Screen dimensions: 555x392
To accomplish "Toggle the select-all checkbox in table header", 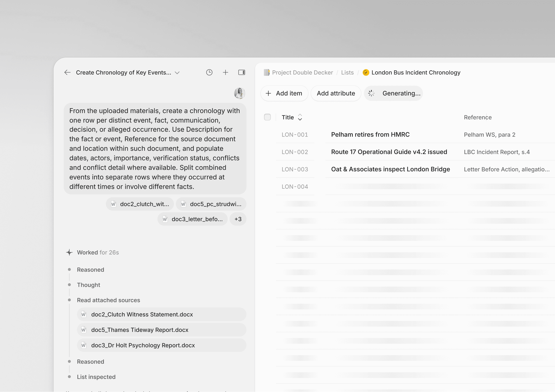I will pos(267,117).
